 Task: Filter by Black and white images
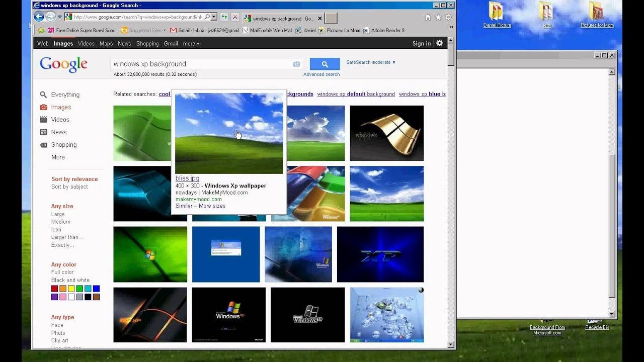click(x=70, y=280)
